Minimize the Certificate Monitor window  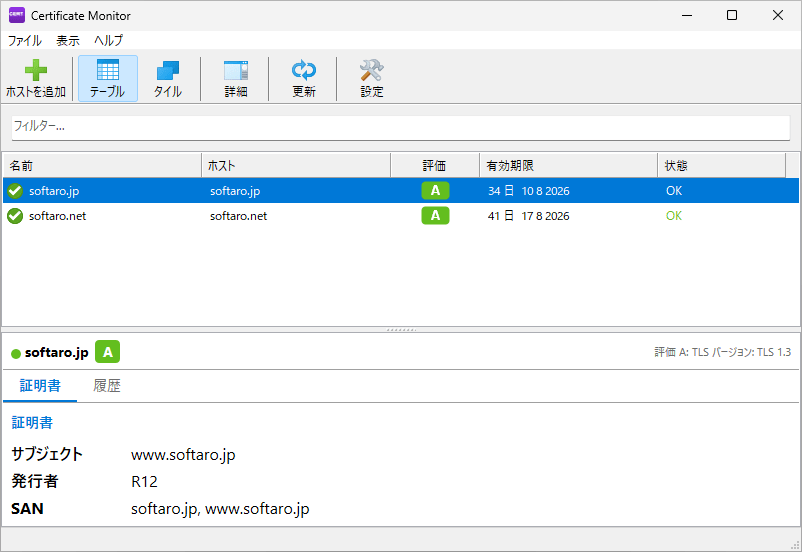(687, 15)
